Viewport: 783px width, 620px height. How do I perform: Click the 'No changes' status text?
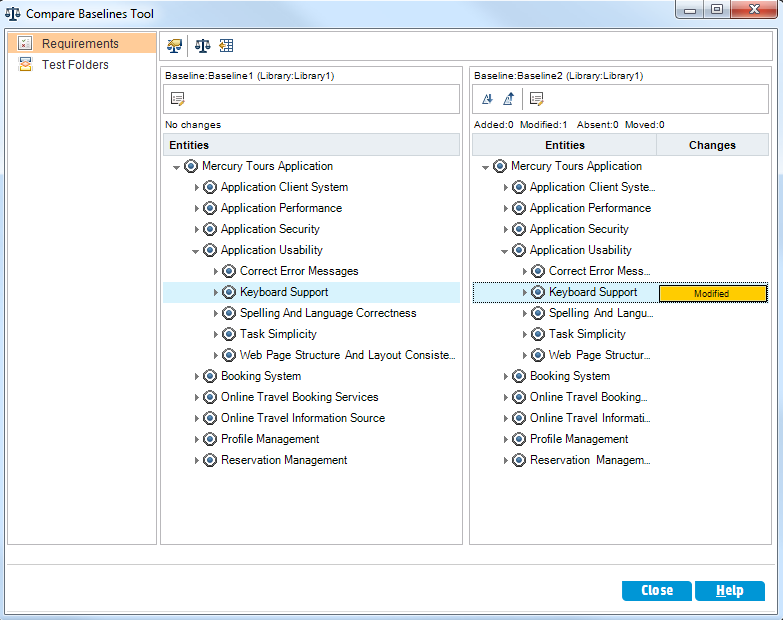point(193,125)
